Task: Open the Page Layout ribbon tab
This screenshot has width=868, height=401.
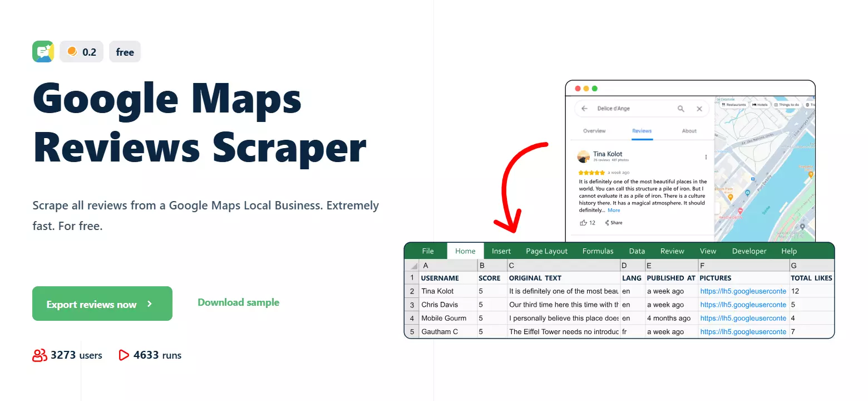Action: [x=547, y=251]
